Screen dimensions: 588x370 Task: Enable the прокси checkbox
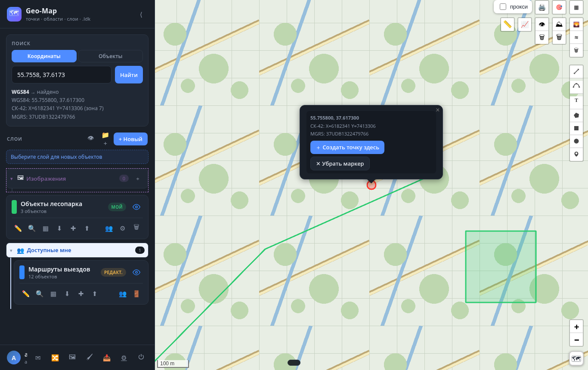pyautogui.click(x=503, y=7)
